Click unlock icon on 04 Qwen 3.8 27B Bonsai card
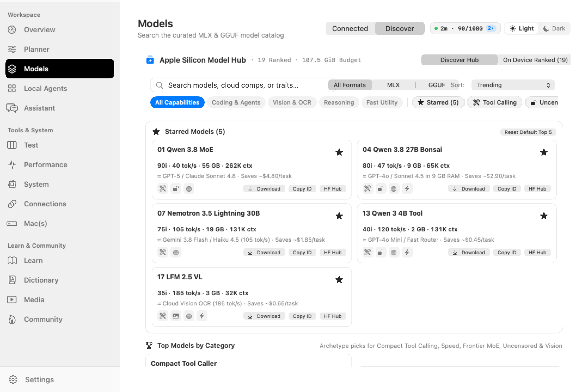 381,189
